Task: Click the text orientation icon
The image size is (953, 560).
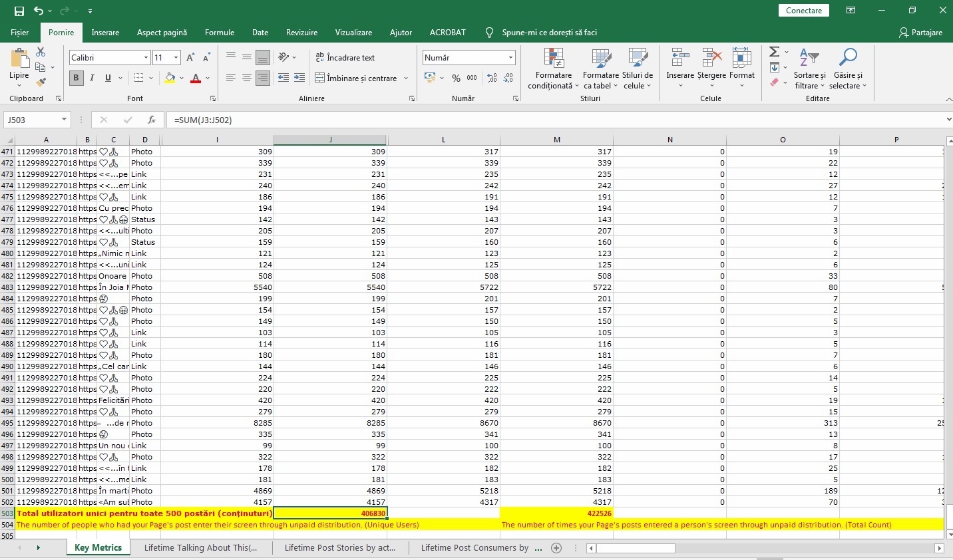Action: point(284,57)
